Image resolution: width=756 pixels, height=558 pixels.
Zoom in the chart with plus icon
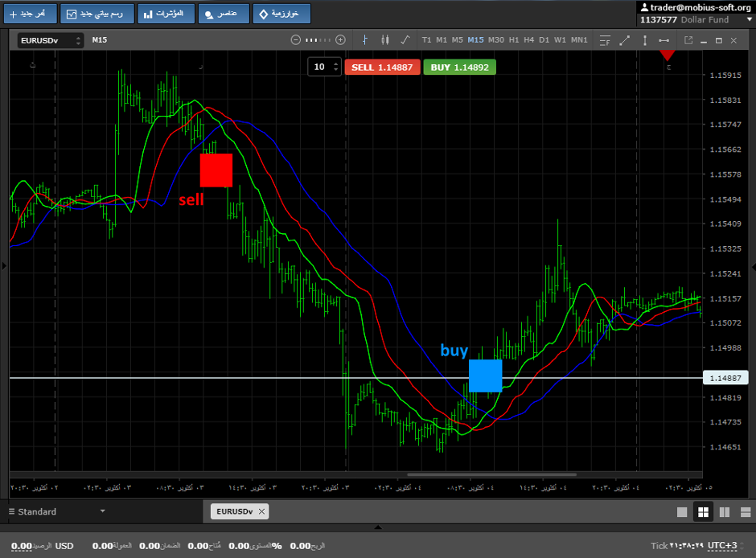click(x=340, y=40)
